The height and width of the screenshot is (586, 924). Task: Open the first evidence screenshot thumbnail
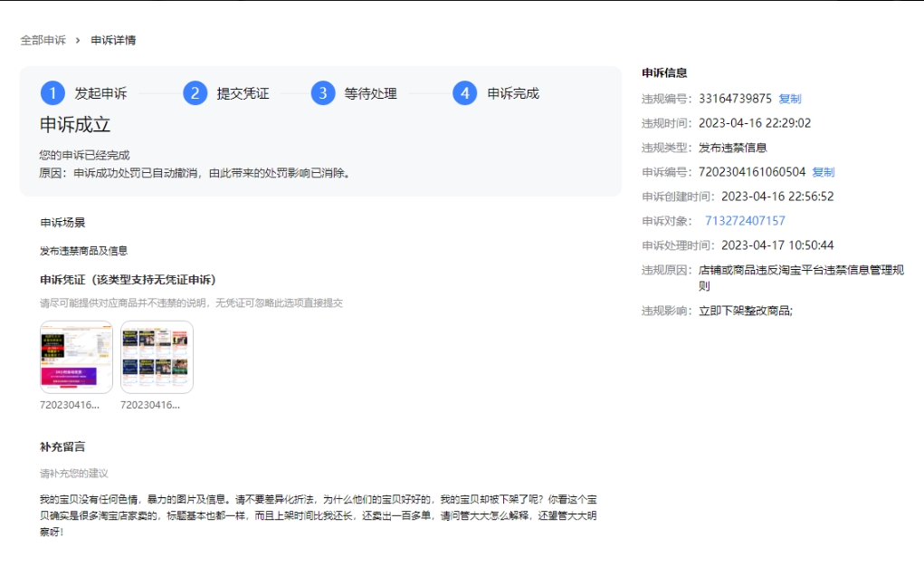(x=76, y=357)
